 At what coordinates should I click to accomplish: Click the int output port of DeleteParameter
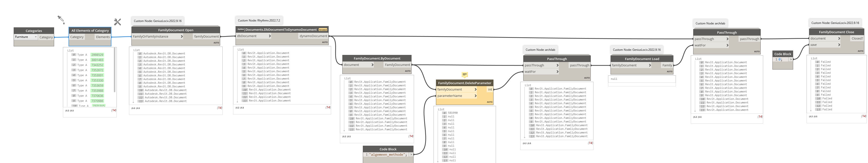[x=490, y=90]
